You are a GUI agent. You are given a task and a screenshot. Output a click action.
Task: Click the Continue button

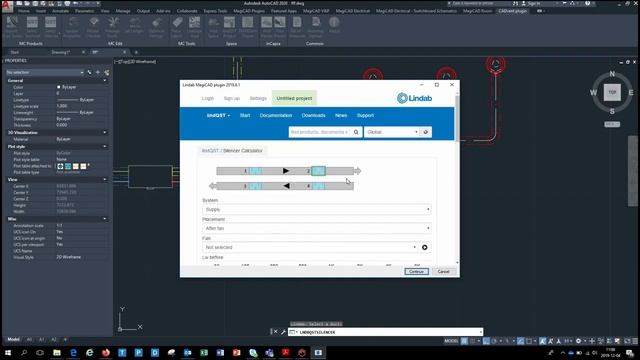(416, 271)
